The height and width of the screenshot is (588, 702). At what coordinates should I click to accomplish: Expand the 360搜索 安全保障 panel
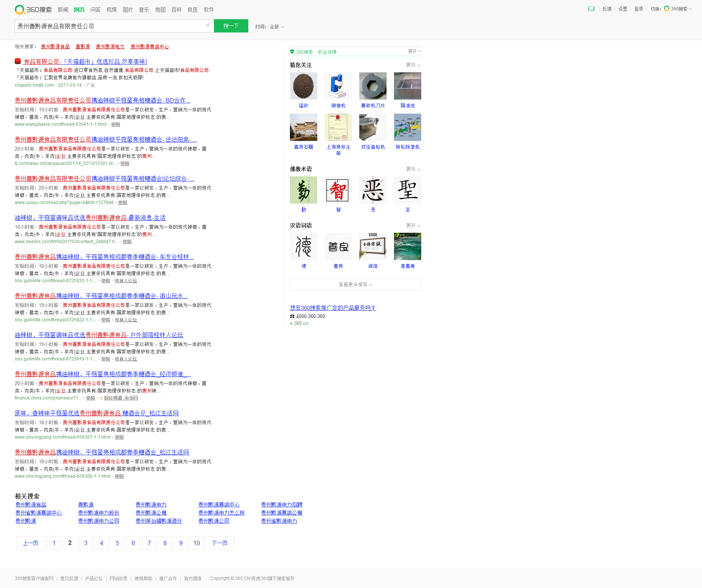click(414, 51)
